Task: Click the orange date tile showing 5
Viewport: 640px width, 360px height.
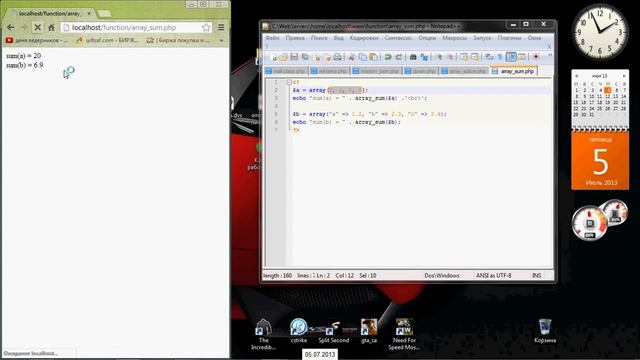Action: click(600, 161)
